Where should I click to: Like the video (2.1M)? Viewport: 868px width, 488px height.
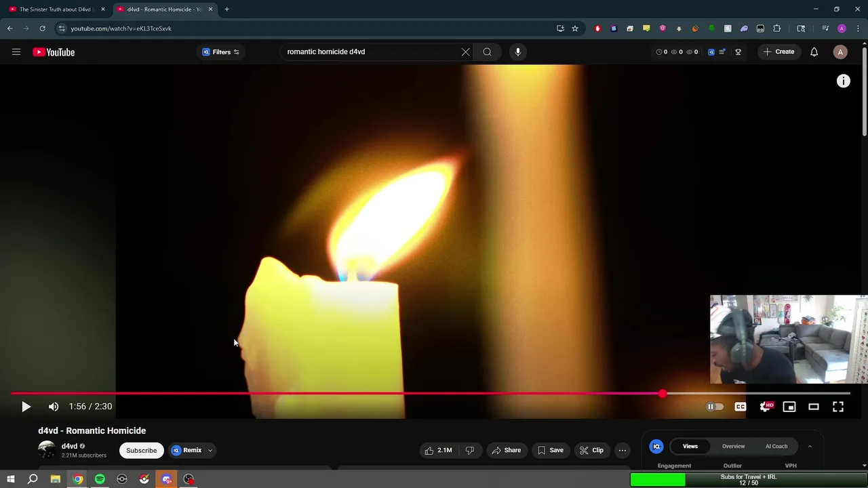438,450
